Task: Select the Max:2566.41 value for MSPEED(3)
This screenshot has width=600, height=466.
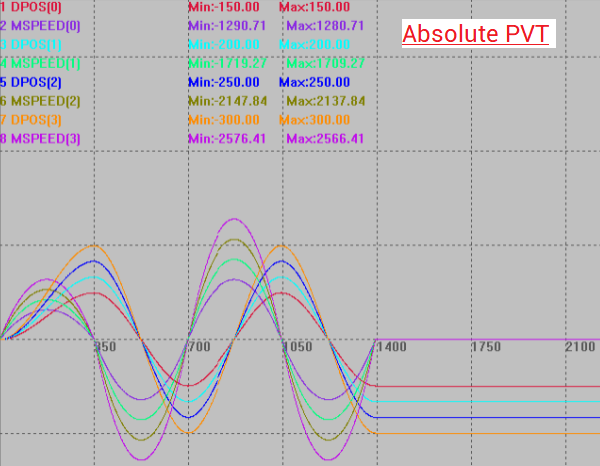Action: [x=324, y=139]
